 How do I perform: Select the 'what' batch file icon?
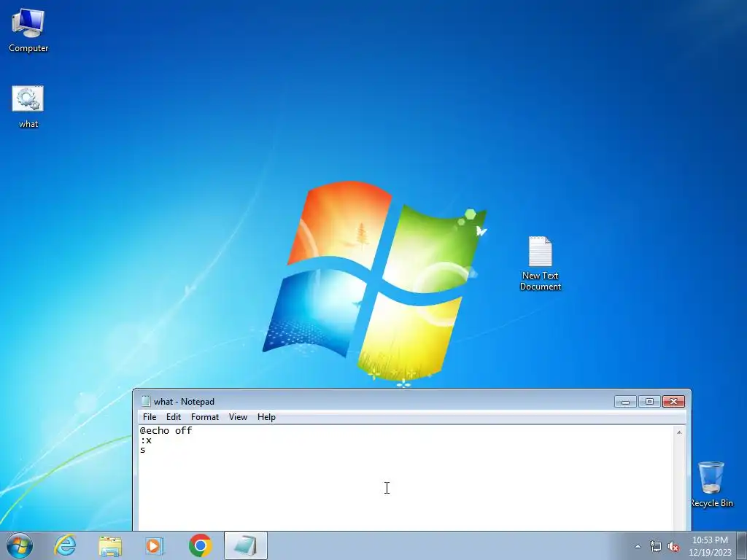coord(28,107)
